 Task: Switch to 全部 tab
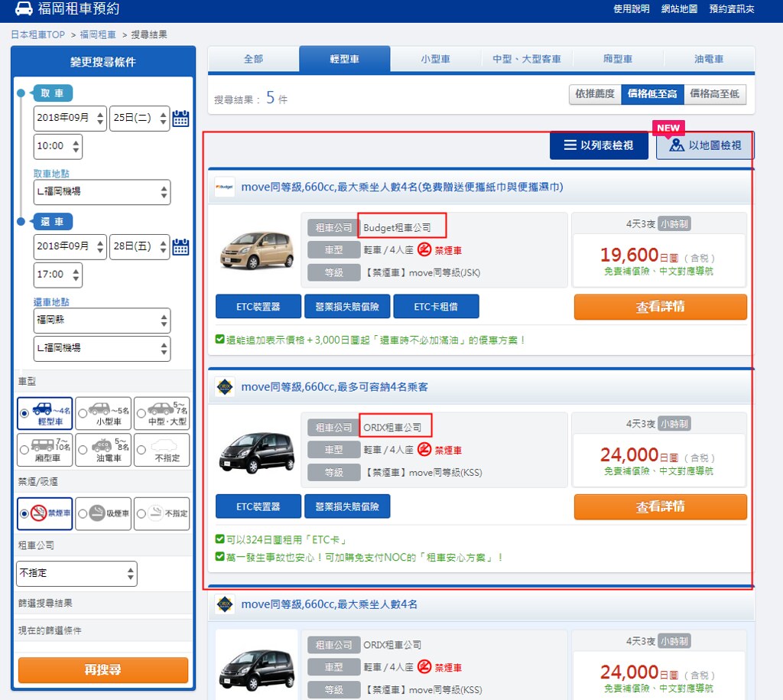coord(254,59)
